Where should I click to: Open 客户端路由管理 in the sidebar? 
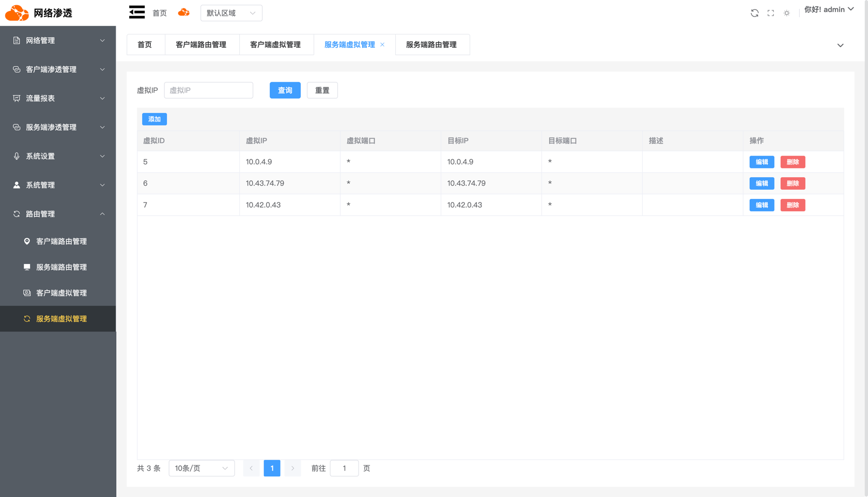[x=61, y=241]
